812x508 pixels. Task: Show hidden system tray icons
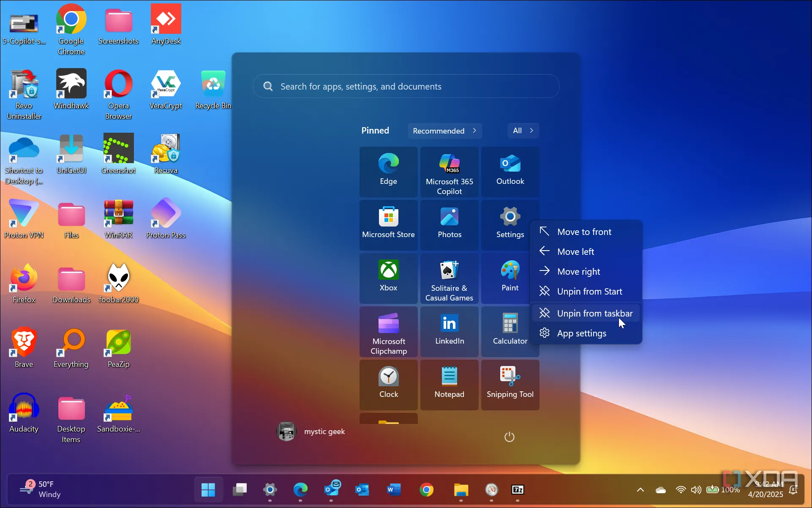pos(640,489)
